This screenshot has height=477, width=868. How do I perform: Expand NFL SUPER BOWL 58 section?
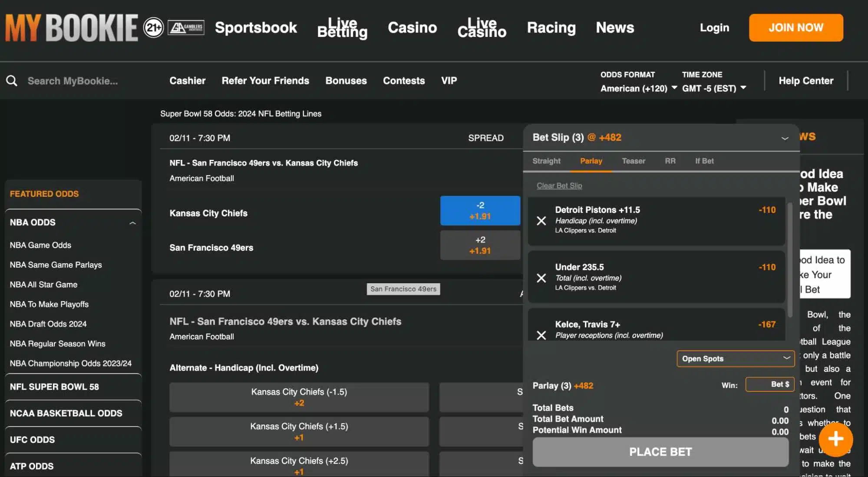pyautogui.click(x=73, y=387)
